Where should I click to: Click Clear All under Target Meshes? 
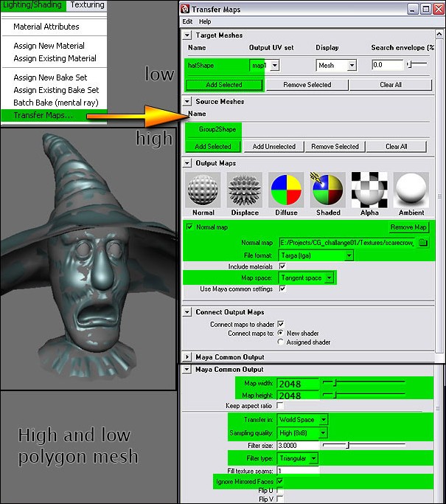point(391,85)
